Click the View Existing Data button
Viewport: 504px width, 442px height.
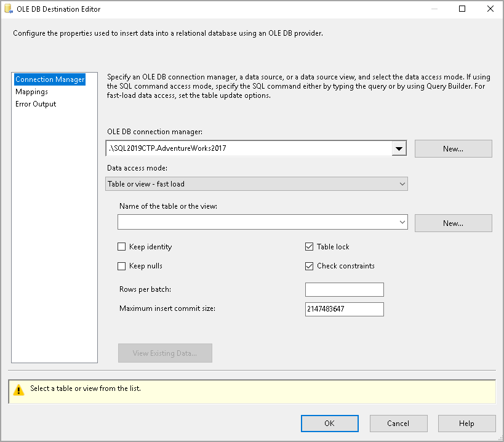pos(165,353)
